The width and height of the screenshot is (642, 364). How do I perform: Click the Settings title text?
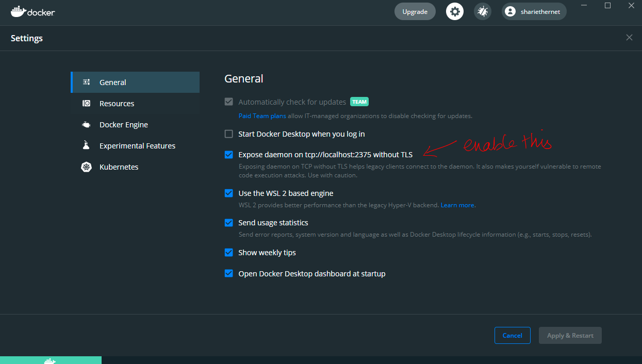[x=27, y=38]
